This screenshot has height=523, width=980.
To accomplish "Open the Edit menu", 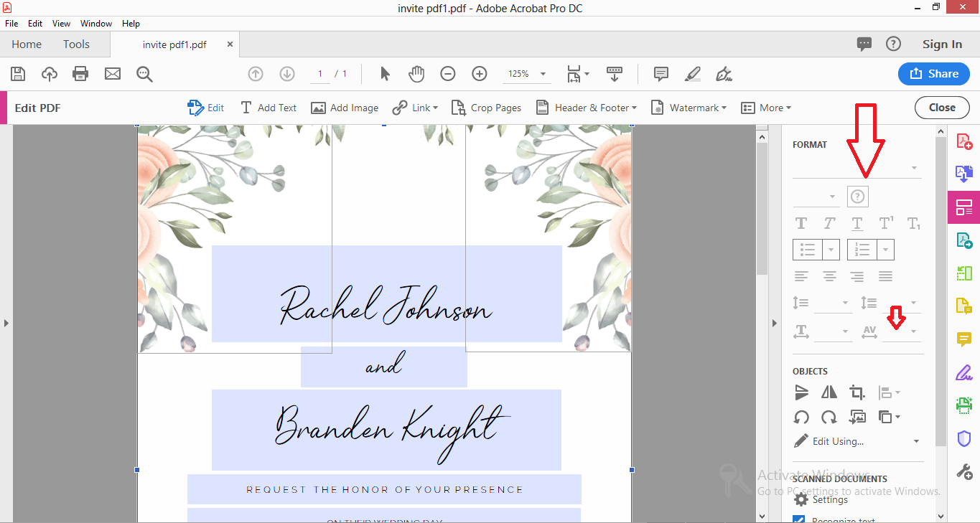I will 34,23.
